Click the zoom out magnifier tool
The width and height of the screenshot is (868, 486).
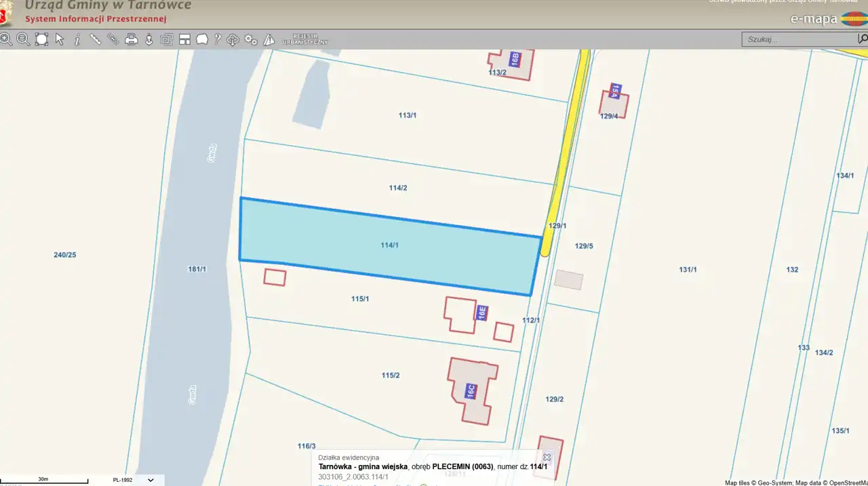coord(23,39)
